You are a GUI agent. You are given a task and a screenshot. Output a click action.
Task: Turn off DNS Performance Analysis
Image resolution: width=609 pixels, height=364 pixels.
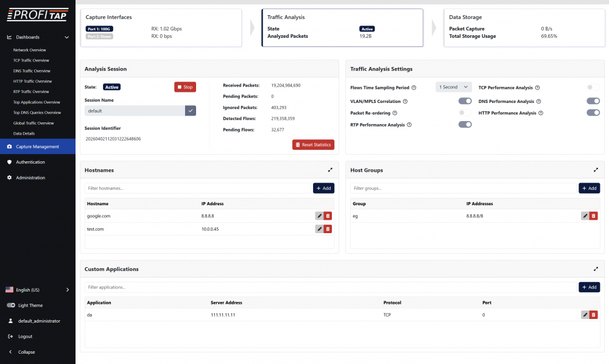pyautogui.click(x=593, y=101)
